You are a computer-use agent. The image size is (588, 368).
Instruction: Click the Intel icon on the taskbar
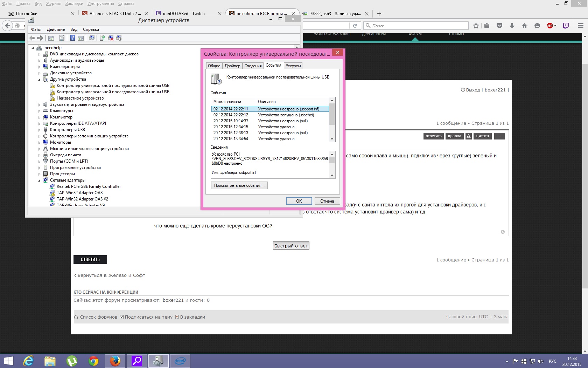(180, 361)
